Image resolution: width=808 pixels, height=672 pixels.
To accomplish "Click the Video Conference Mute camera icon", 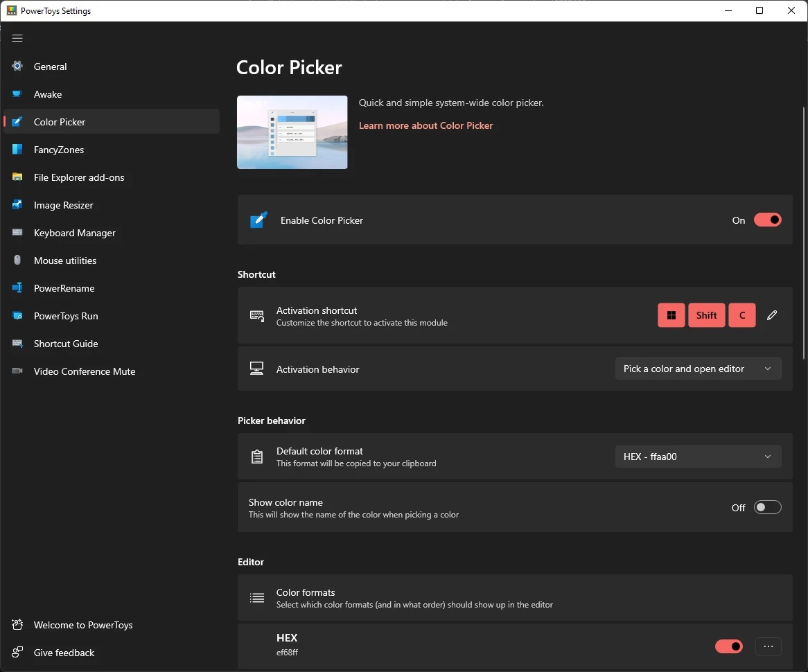I will [17, 371].
